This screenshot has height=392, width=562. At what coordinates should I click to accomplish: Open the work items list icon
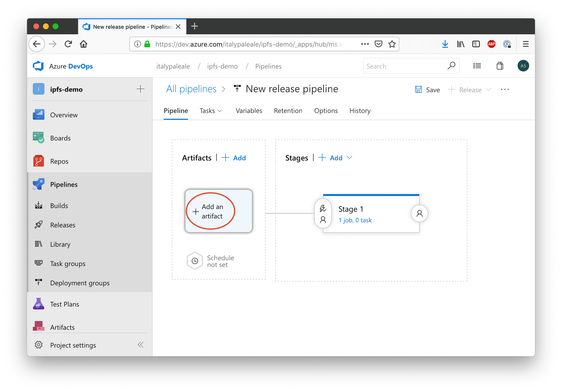point(477,66)
